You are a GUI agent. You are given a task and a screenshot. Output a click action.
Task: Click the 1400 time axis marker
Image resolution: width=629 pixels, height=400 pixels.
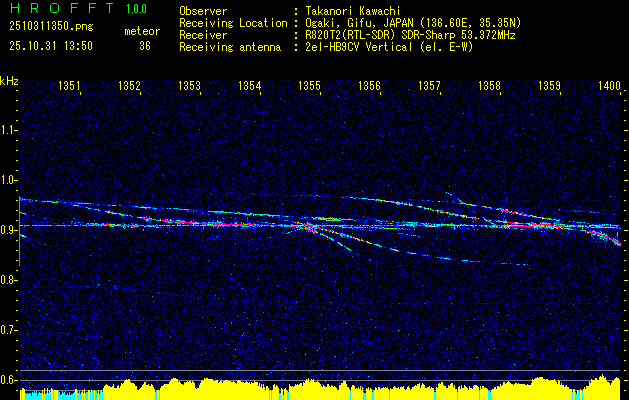click(610, 85)
